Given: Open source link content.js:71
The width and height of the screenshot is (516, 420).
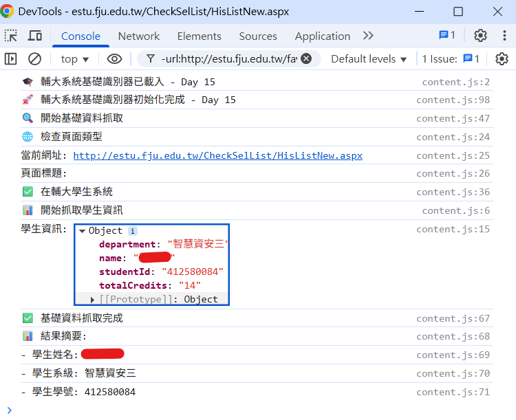Looking at the screenshot, I should point(453,393).
